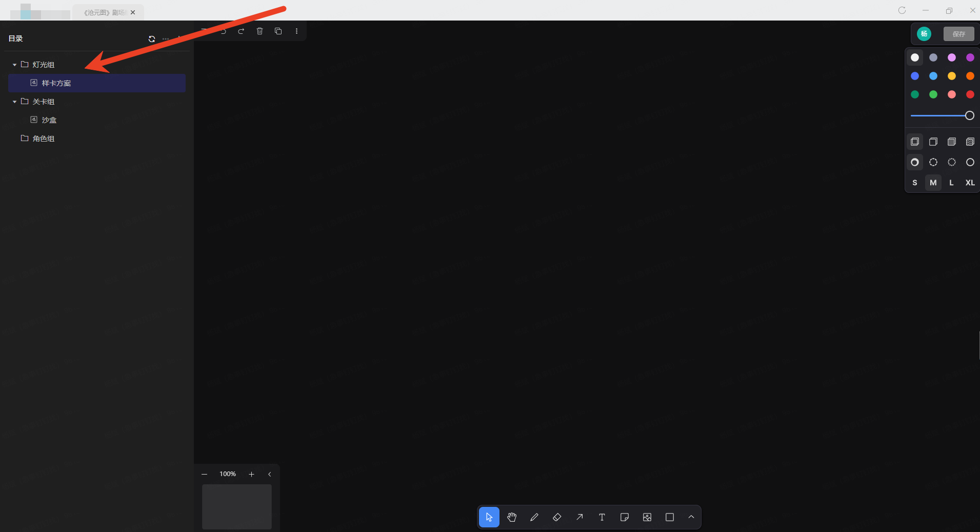Viewport: 980px width, 532px height.
Task: Expand more shape tools with the chevron
Action: (691, 517)
